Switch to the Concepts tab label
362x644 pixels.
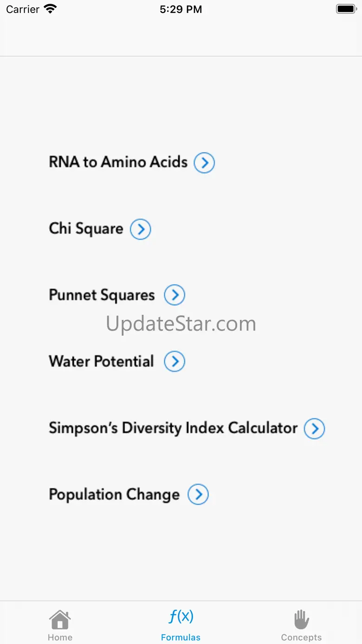tap(301, 637)
